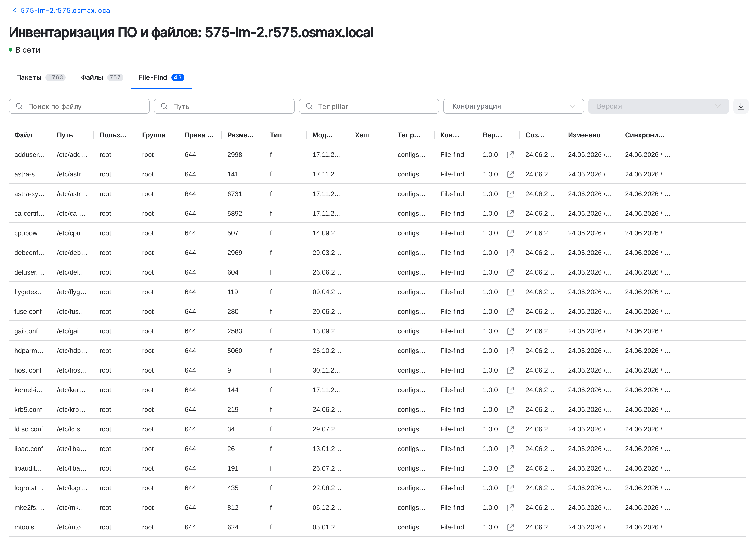
Task: Select the gai.conf file name cell
Action: point(26,331)
